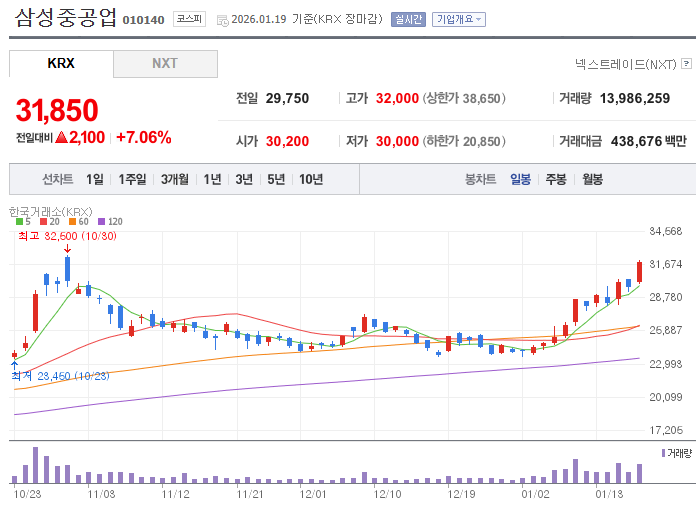This screenshot has width=696, height=505.
Task: Select the 1년 line chart period
Action: pyautogui.click(x=212, y=179)
